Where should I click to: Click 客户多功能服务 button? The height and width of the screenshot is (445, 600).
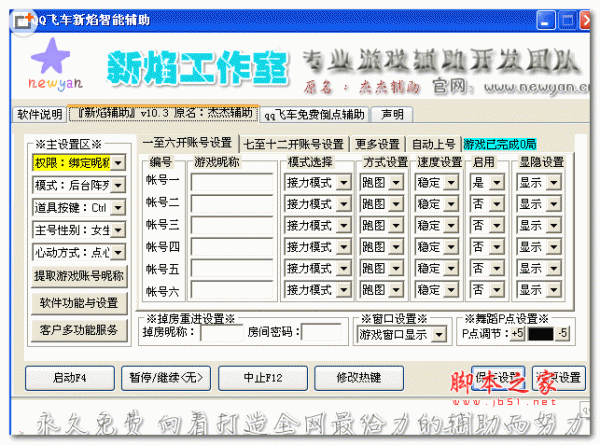pyautogui.click(x=79, y=330)
